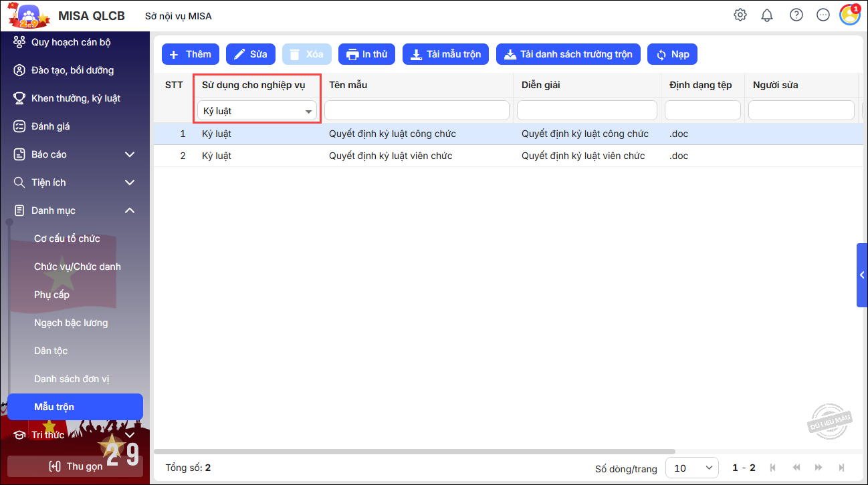
Task: Click the Sửa edit button
Action: (250, 54)
